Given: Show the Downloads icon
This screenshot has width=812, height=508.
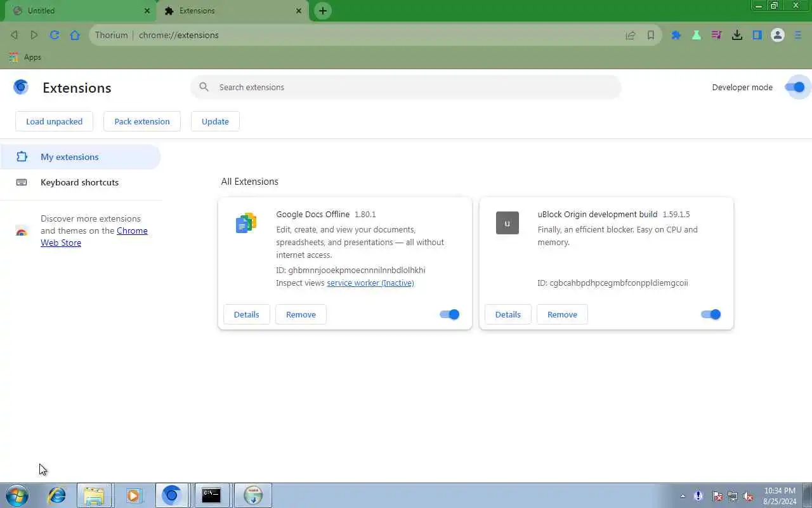Looking at the screenshot, I should 737,35.
